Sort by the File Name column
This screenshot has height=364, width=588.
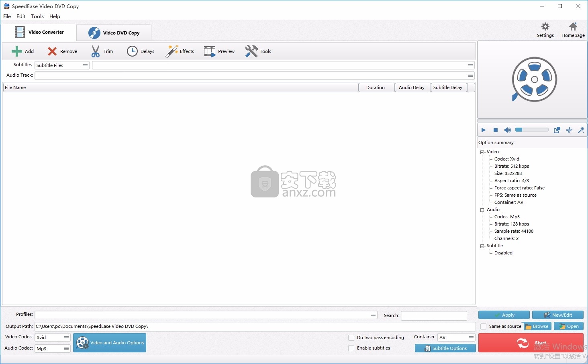tap(181, 87)
